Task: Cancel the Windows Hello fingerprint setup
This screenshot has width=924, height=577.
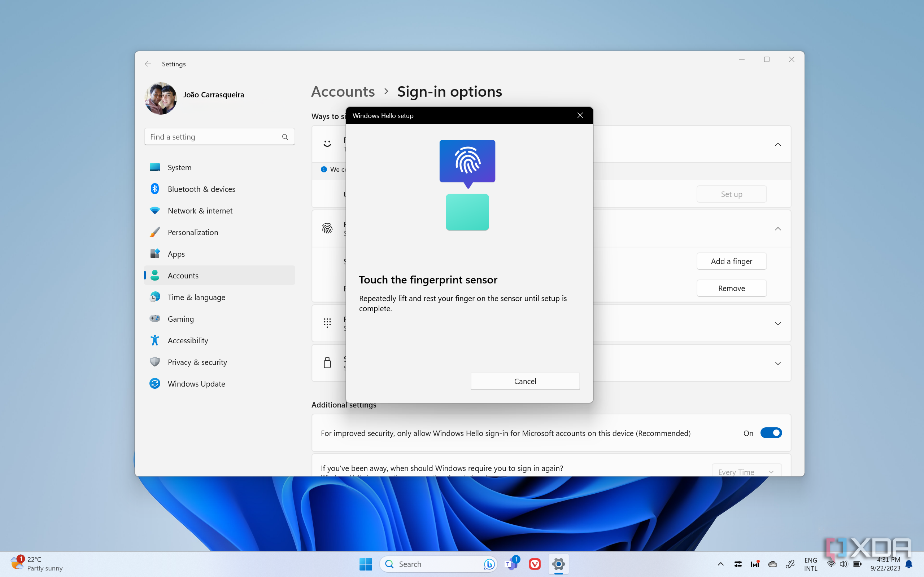Action: (x=525, y=381)
